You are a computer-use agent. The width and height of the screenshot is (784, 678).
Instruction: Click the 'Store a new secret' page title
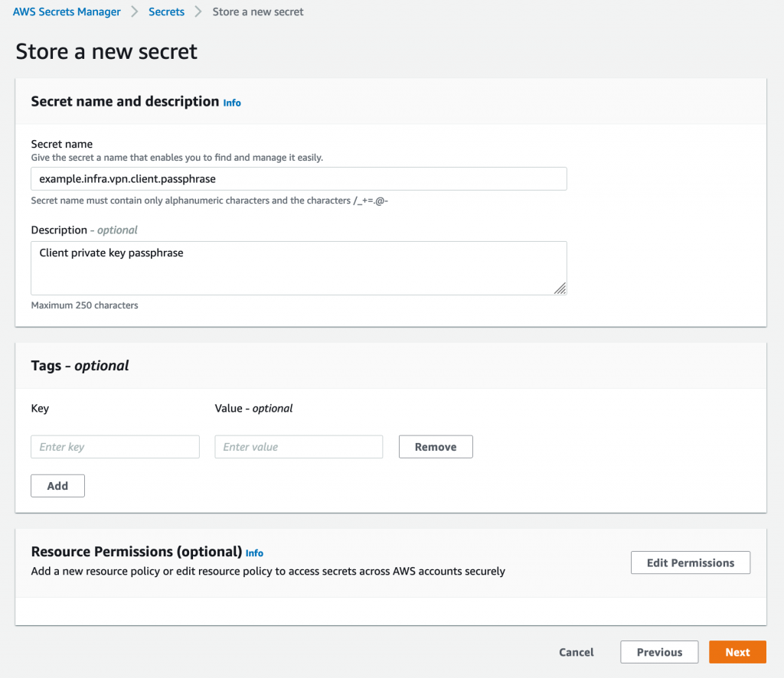106,51
